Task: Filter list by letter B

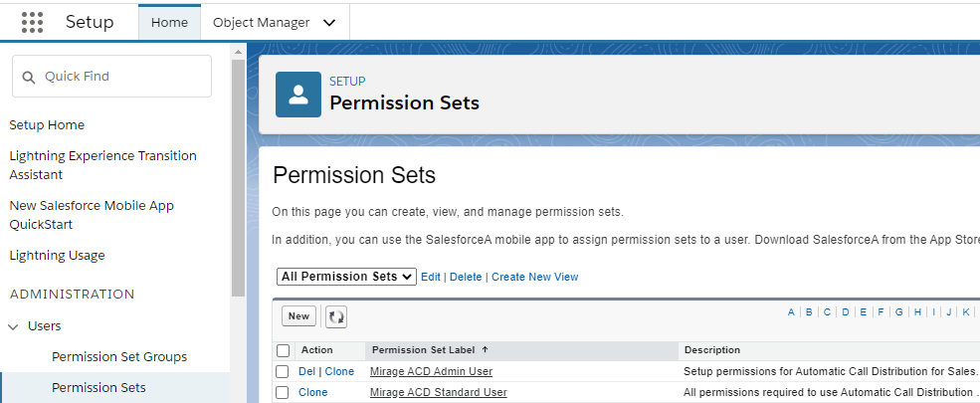Action: (x=809, y=311)
